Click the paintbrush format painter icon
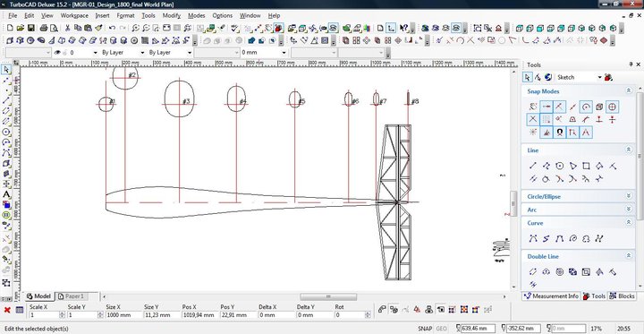The image size is (644, 334). coord(98,28)
